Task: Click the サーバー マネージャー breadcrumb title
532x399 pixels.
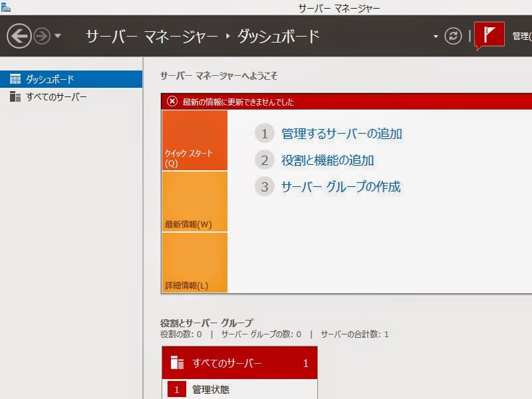Action: coord(152,37)
